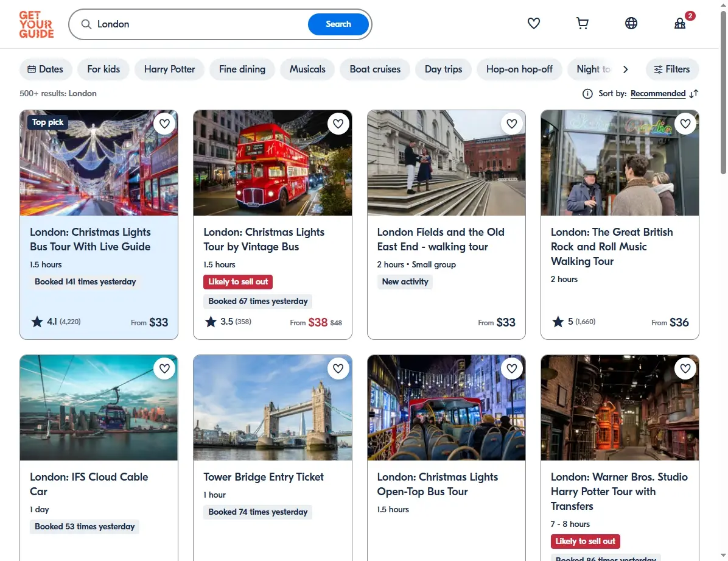Open the Dates picker

(46, 69)
